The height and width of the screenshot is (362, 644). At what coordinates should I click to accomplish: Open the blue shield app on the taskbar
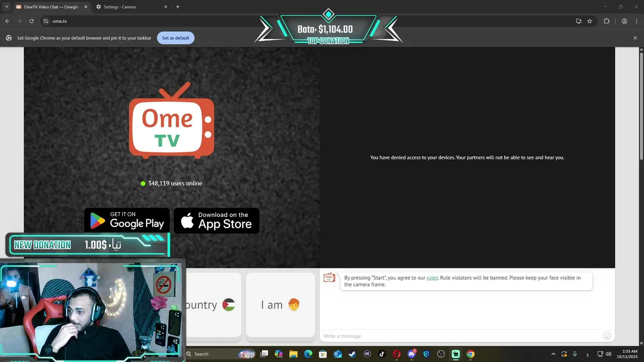point(426,354)
